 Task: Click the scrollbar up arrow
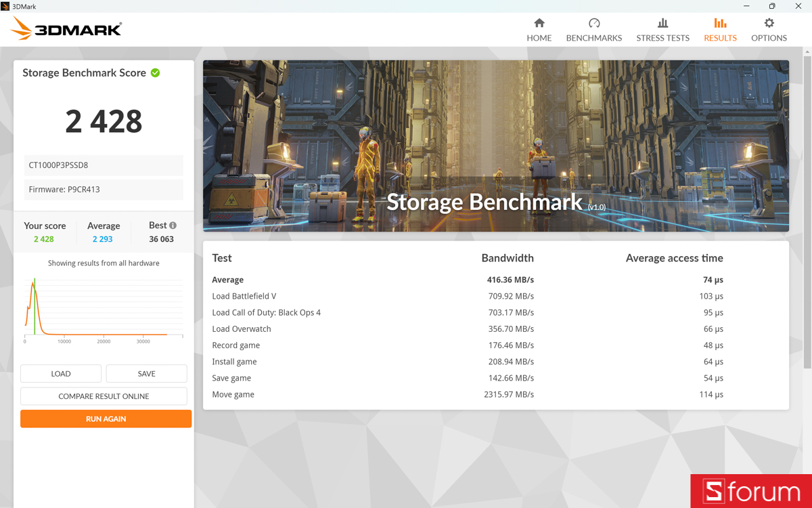point(807,51)
